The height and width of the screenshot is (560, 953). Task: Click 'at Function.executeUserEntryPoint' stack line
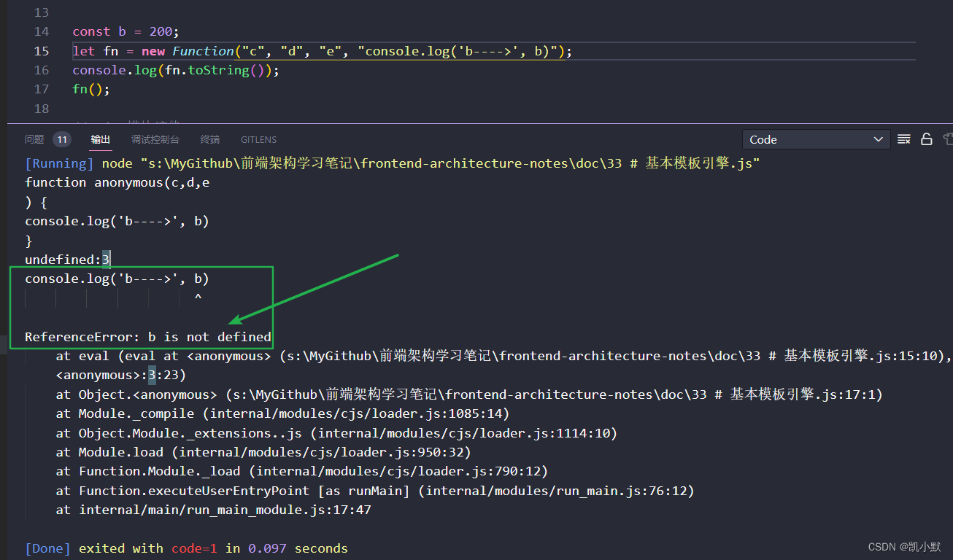point(375,491)
